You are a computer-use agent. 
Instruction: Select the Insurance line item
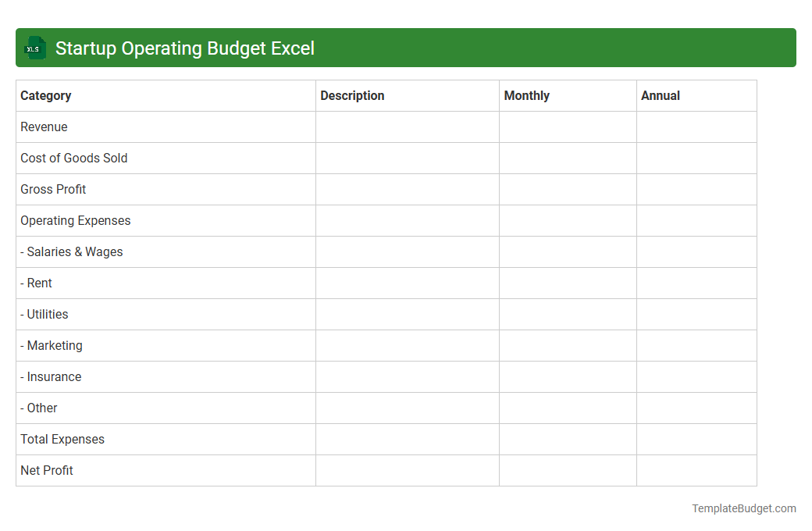(50, 376)
